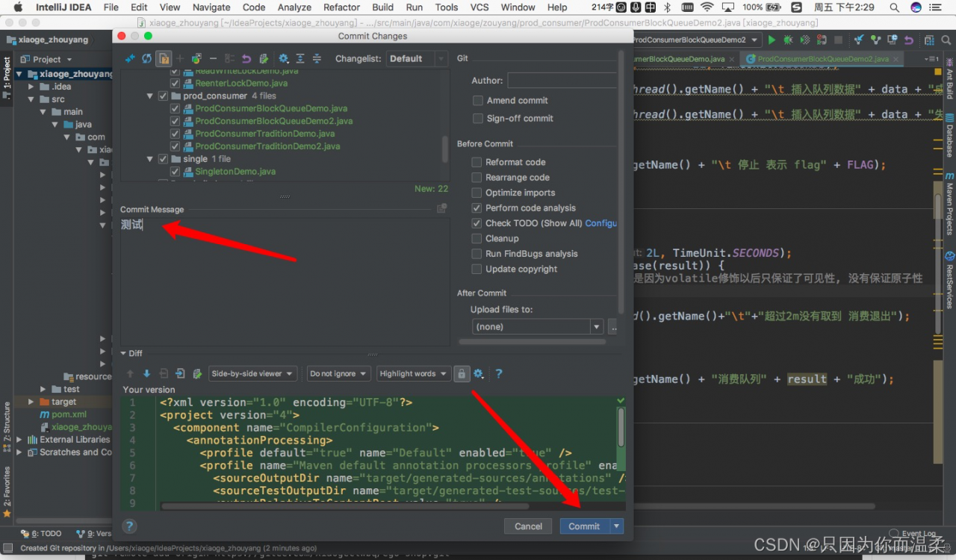
Task: Click Jump to Source icon in Diff toolbar
Action: coord(197,373)
